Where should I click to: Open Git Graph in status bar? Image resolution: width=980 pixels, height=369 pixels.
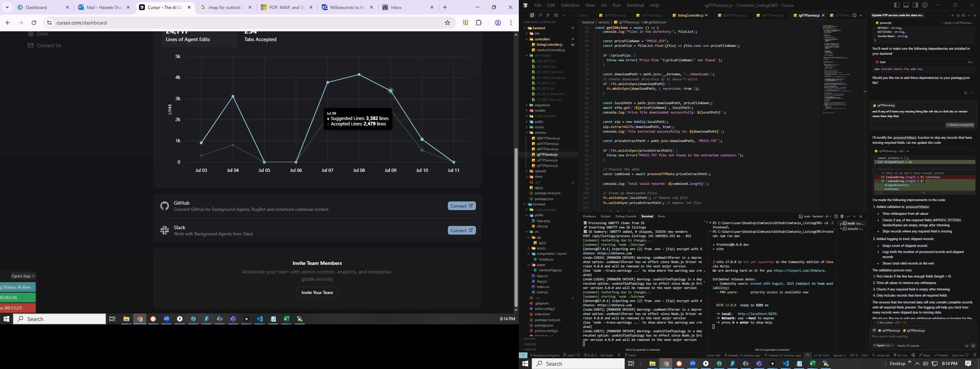pos(606,355)
